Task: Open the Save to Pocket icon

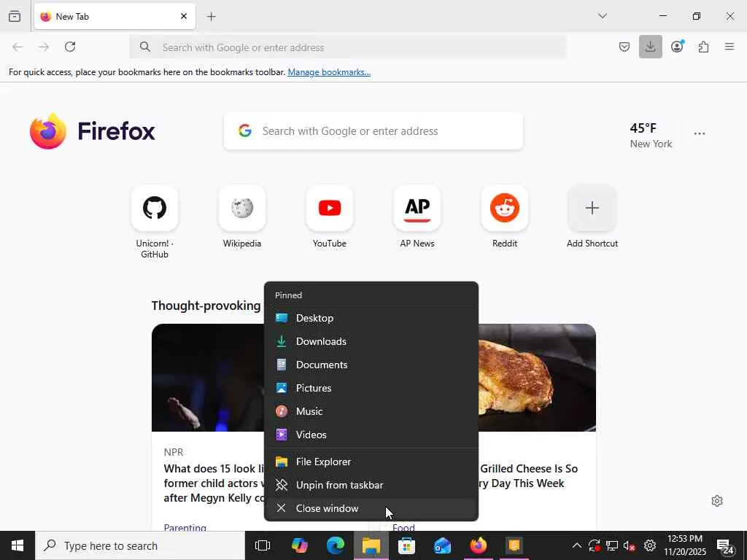Action: [624, 47]
